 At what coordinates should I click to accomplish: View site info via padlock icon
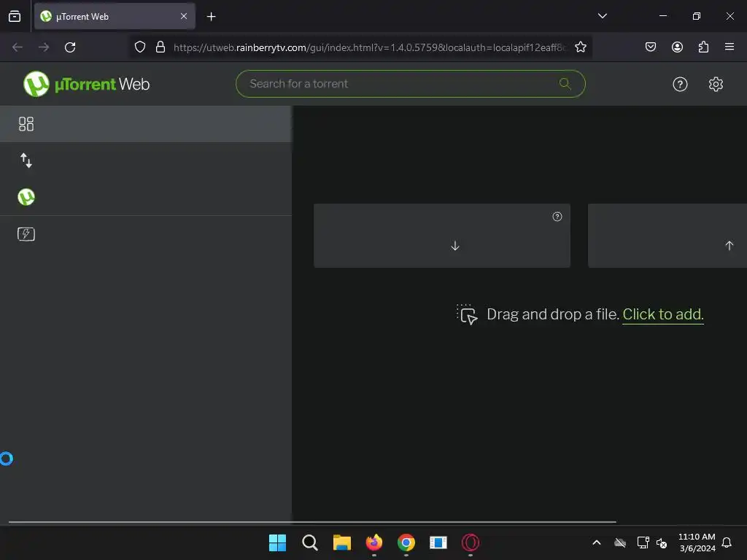coord(160,47)
